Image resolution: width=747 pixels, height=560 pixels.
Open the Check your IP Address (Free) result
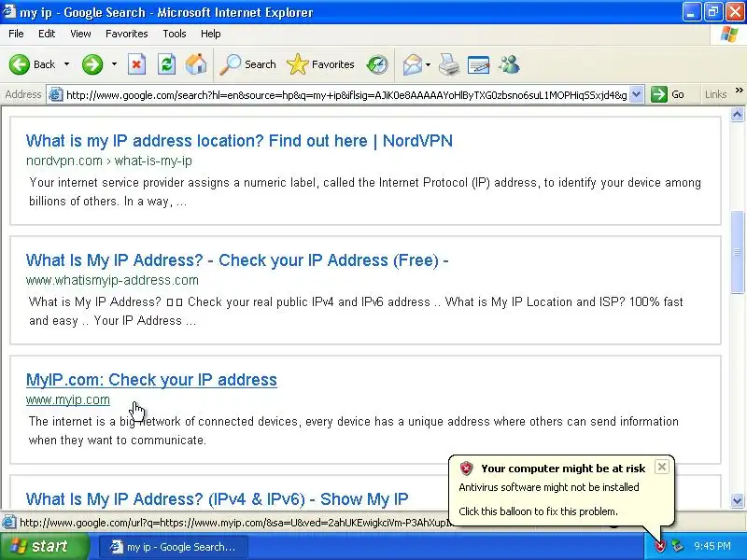coord(237,260)
